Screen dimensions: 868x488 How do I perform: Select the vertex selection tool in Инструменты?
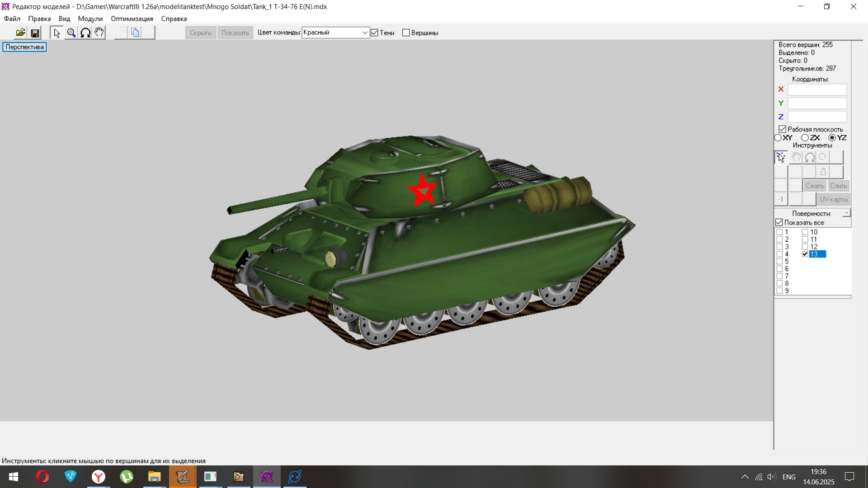pyautogui.click(x=781, y=157)
